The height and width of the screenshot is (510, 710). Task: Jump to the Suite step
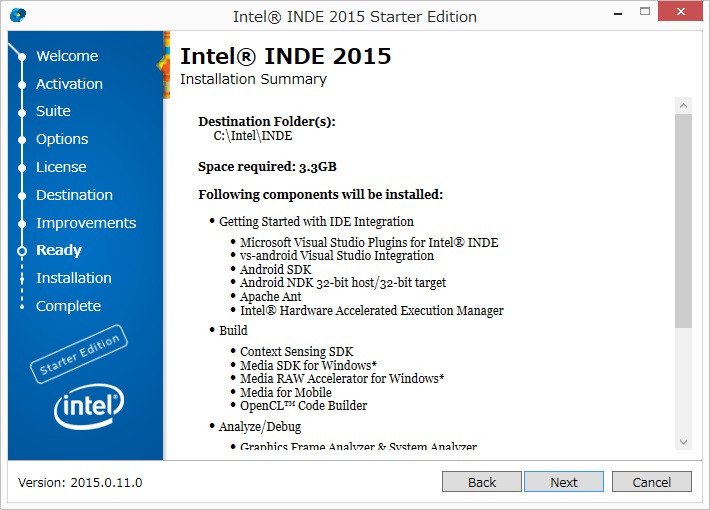click(x=53, y=111)
